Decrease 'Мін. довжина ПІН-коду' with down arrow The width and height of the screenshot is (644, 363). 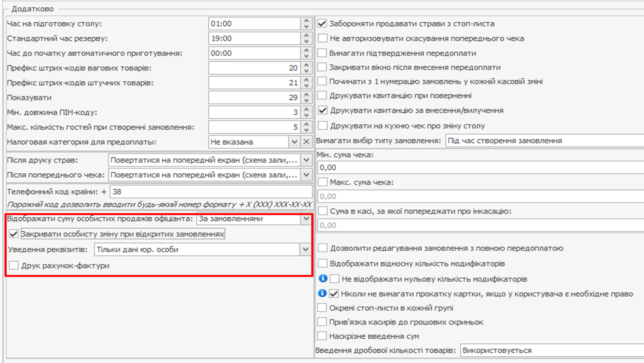pyautogui.click(x=306, y=115)
